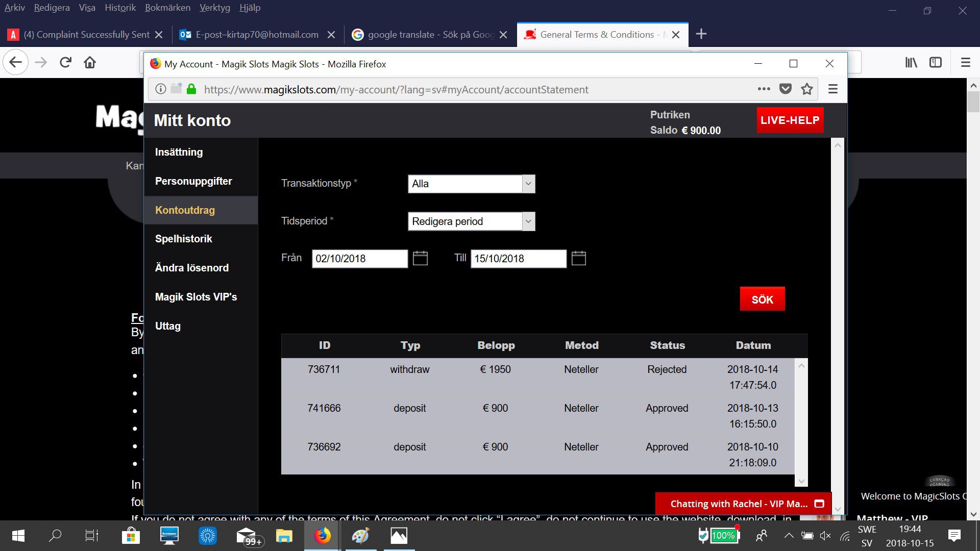Reload the page in main Firefox window
Viewport: 980px width, 551px height.
(65, 62)
